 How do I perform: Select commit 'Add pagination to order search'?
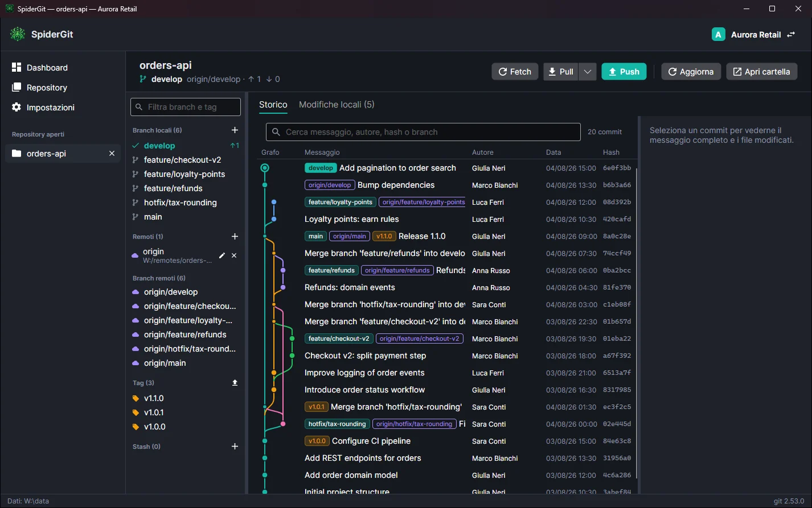(x=446, y=168)
